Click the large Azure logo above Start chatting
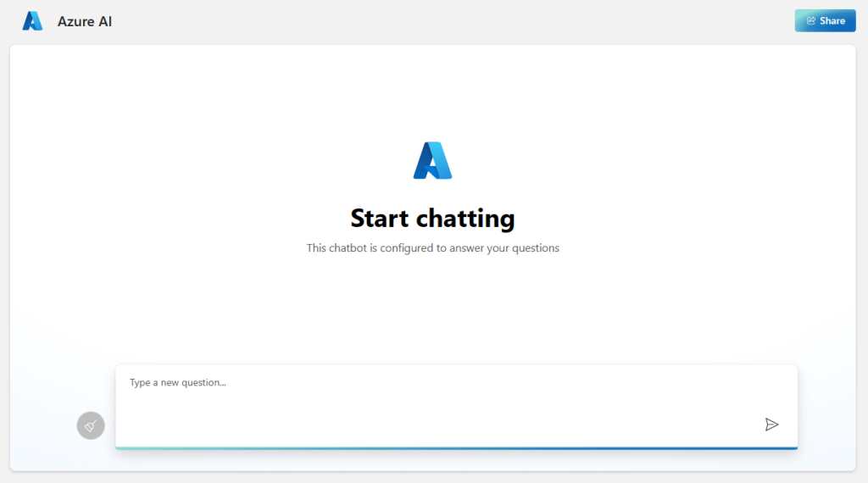This screenshot has width=868, height=483. click(x=432, y=160)
